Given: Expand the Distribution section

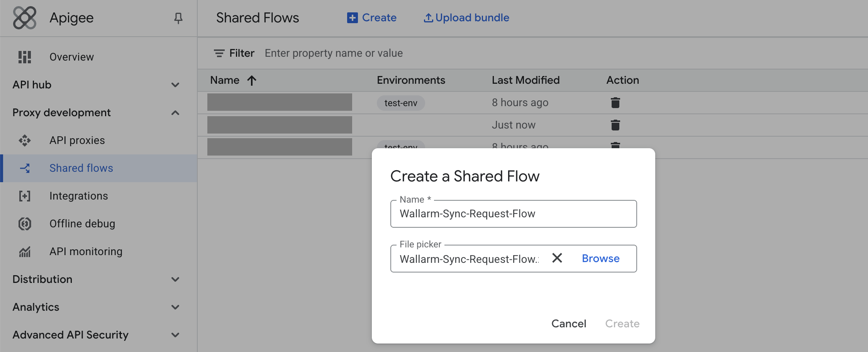Looking at the screenshot, I should tap(176, 279).
